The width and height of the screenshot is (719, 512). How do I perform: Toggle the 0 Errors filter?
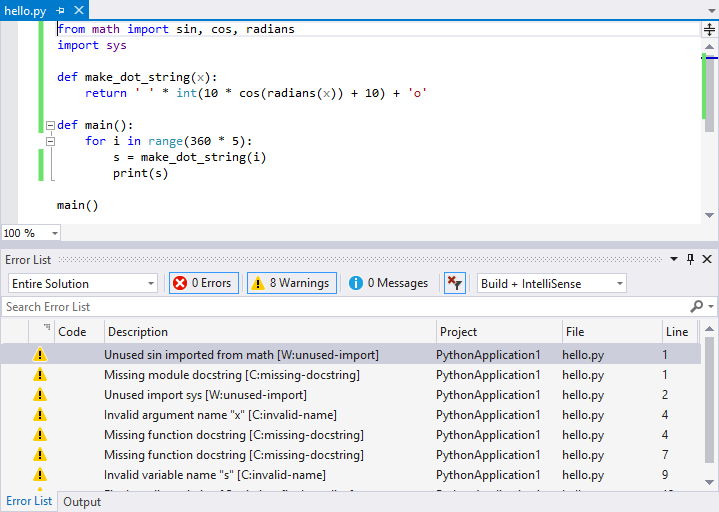[204, 283]
